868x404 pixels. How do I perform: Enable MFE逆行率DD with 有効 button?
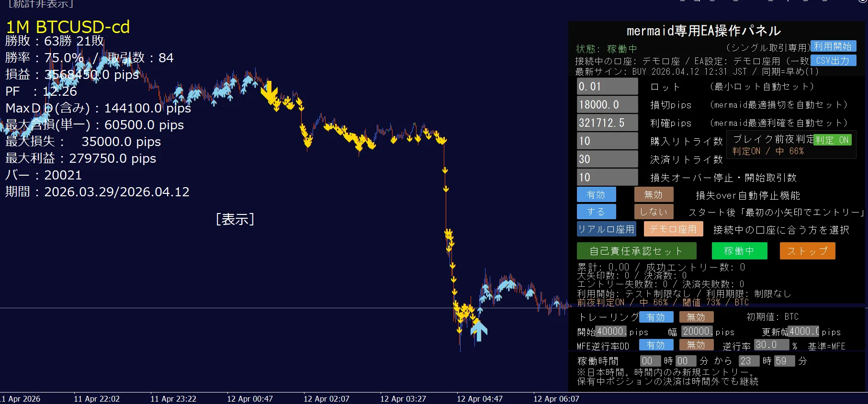[x=656, y=345]
